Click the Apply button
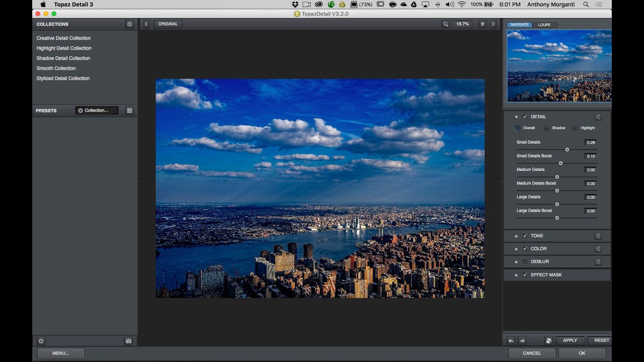Screen dimensions: 644x362 click(x=570, y=340)
